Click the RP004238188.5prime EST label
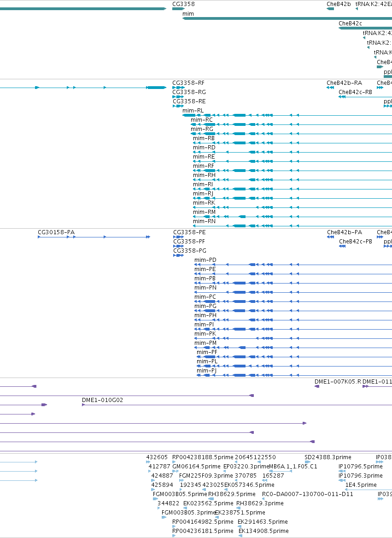Image resolution: width=392 pixels, height=538 pixels. click(203, 458)
